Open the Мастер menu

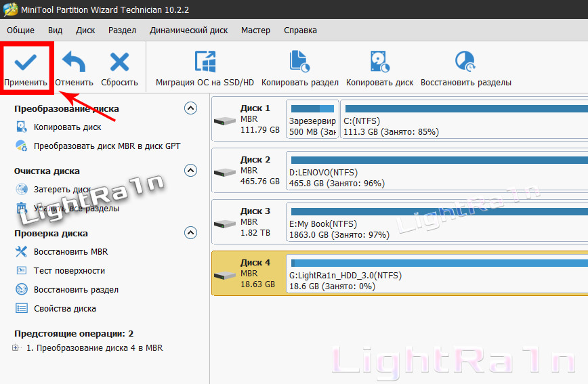pyautogui.click(x=256, y=30)
